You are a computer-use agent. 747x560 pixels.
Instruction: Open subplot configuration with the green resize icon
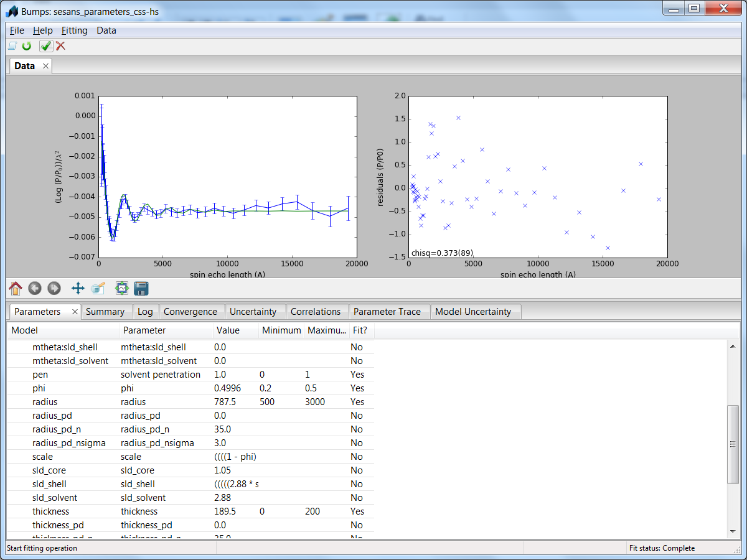coord(122,288)
